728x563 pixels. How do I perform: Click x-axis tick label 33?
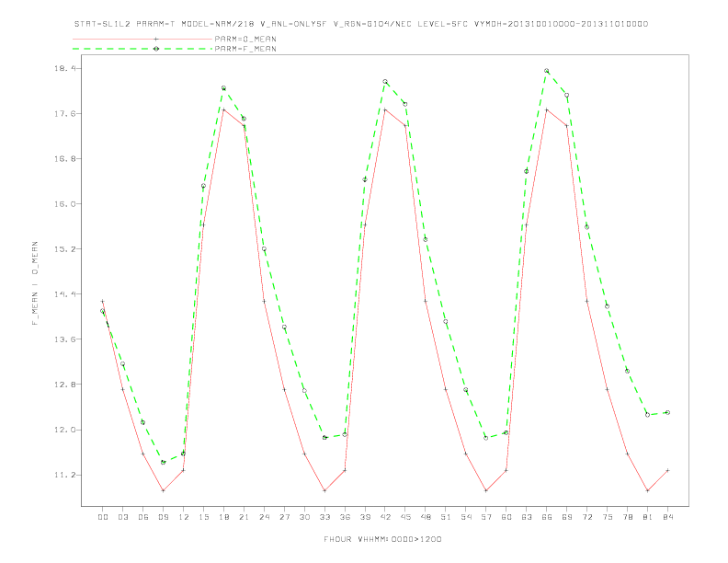pos(324,517)
